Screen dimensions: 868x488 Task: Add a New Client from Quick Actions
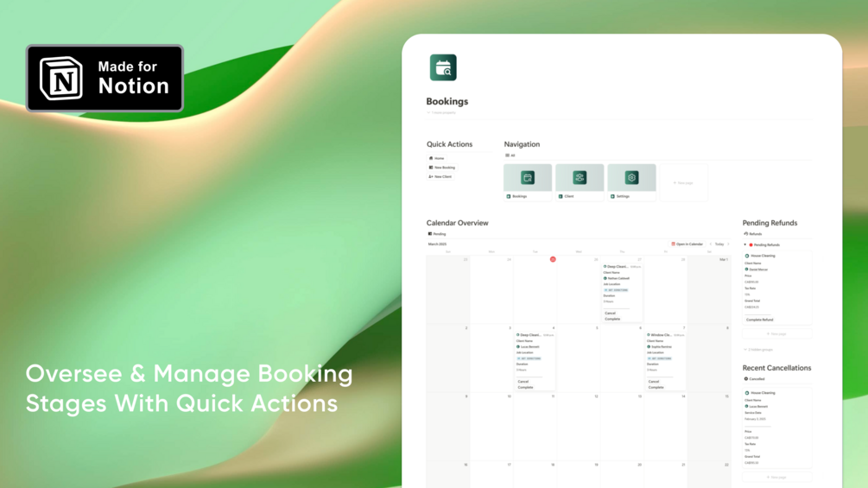tap(440, 176)
